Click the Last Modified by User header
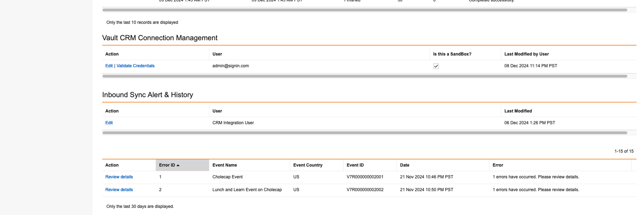This screenshot has width=644, height=215. coord(526,54)
